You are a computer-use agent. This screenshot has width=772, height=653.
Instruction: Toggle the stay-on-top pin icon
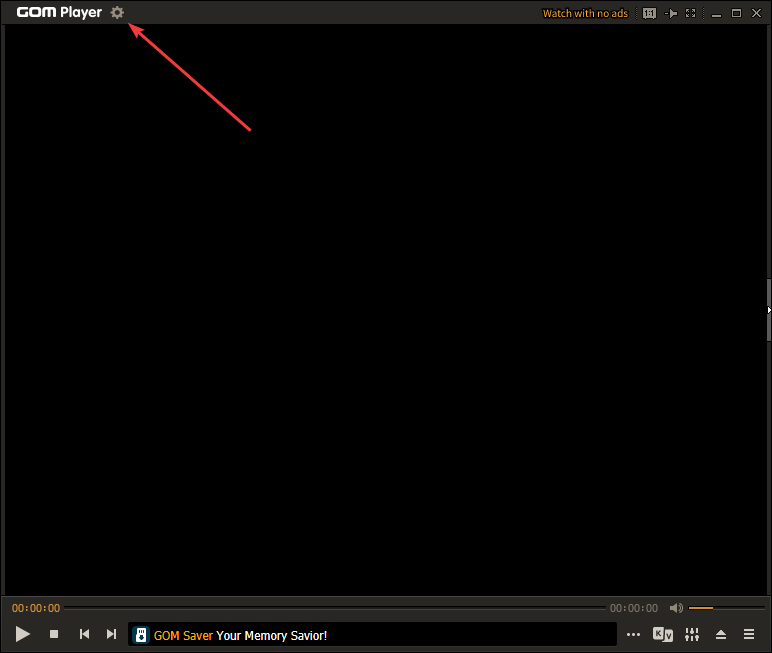pos(671,13)
